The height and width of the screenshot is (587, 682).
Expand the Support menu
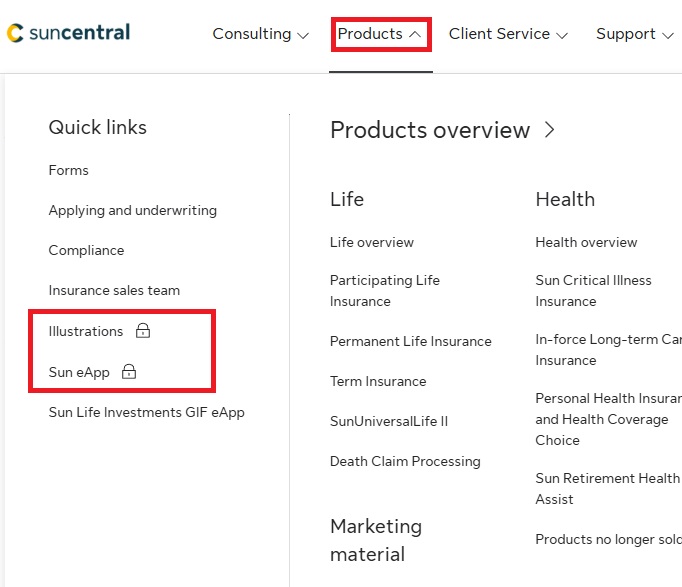tap(634, 34)
